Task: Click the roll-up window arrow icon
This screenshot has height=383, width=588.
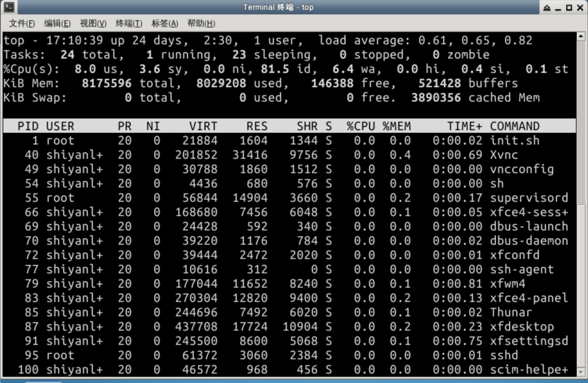Action: (547, 8)
